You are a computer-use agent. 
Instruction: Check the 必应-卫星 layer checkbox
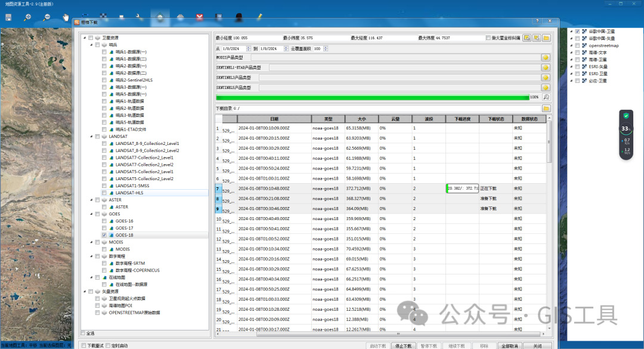(x=577, y=81)
